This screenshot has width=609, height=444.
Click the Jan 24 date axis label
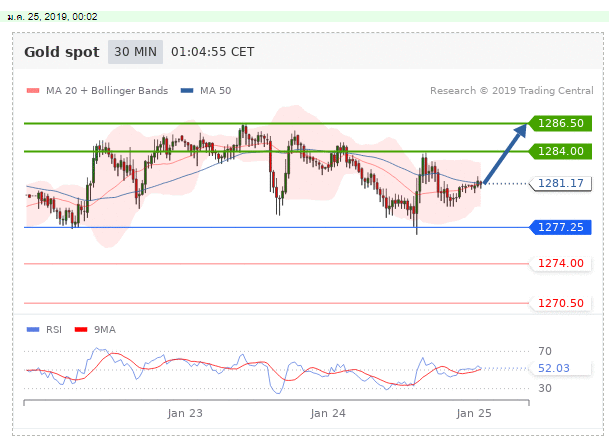[x=328, y=413]
